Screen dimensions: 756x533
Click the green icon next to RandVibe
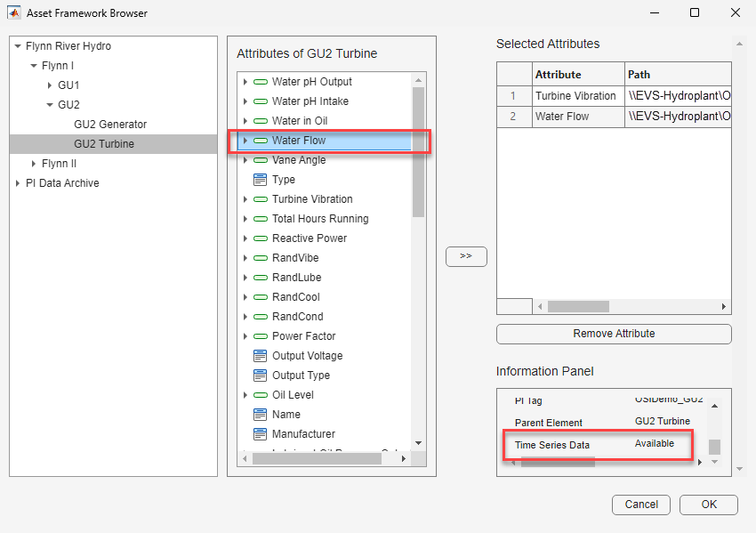point(261,257)
